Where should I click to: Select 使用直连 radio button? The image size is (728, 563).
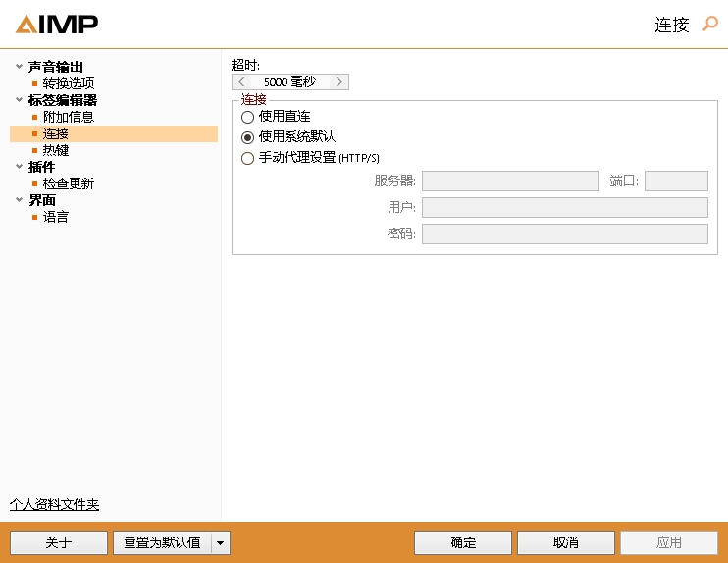pyautogui.click(x=248, y=117)
